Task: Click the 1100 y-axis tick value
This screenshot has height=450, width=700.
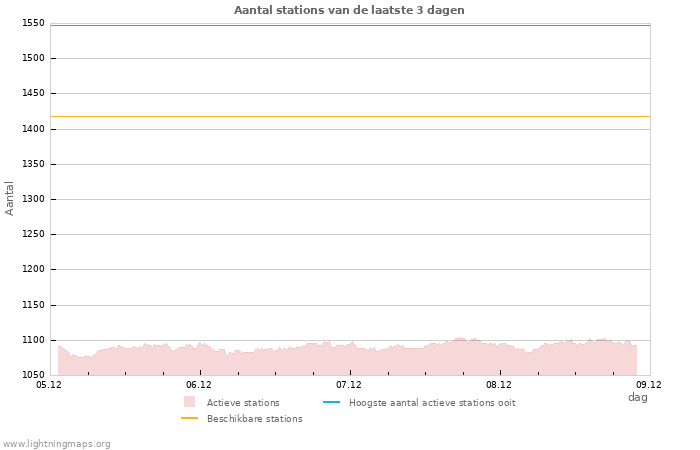Action: 33,340
